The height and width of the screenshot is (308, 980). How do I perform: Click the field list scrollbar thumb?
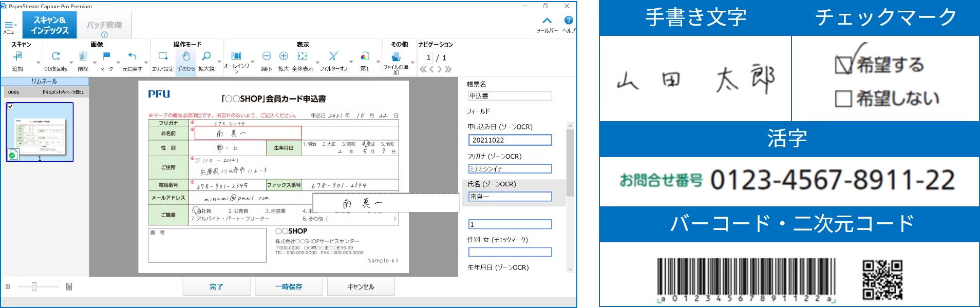[x=570, y=162]
